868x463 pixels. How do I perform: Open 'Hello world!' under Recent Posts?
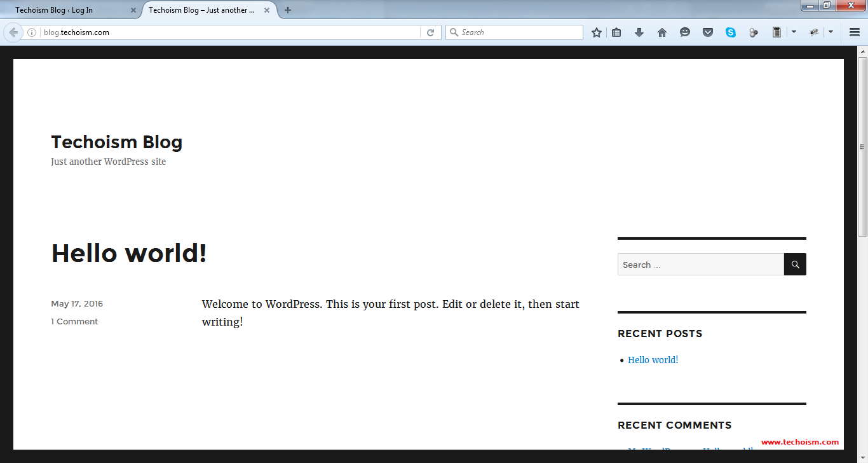click(x=653, y=360)
